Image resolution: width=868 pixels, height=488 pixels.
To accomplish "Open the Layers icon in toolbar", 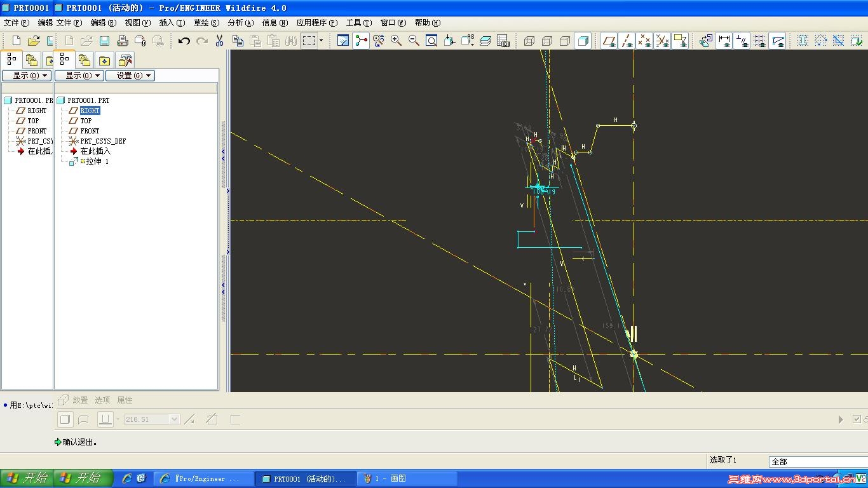I will 485,41.
